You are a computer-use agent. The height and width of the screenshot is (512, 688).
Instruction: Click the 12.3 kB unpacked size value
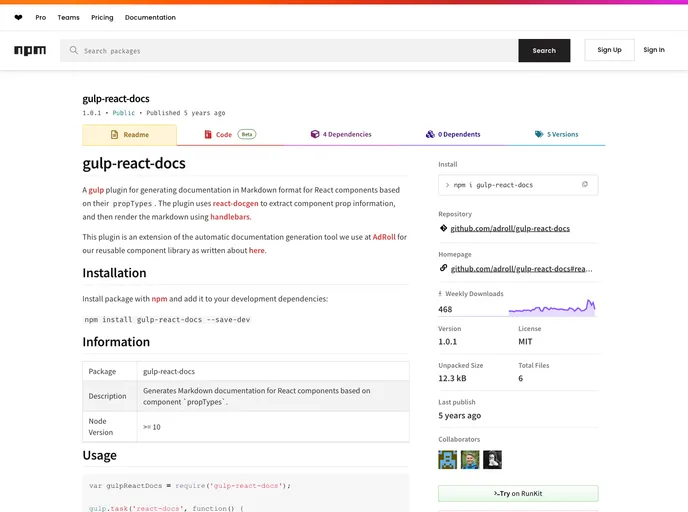(452, 378)
